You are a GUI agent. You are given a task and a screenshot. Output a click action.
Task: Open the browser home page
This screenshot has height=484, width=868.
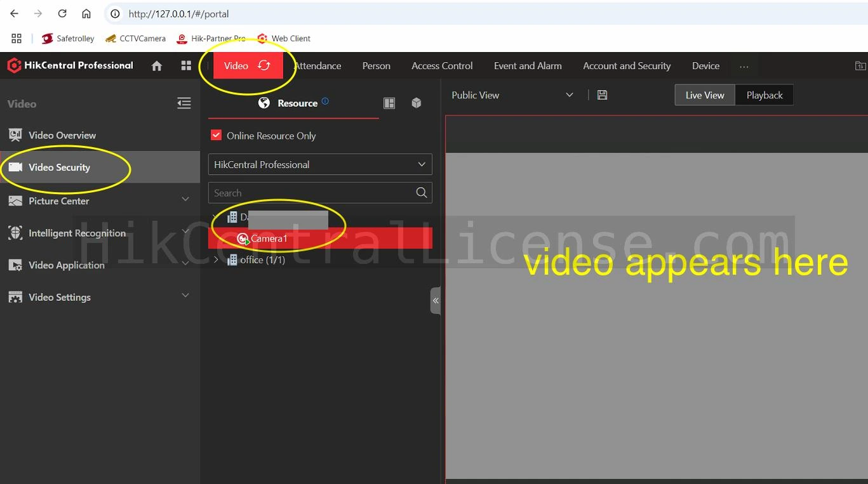[86, 13]
